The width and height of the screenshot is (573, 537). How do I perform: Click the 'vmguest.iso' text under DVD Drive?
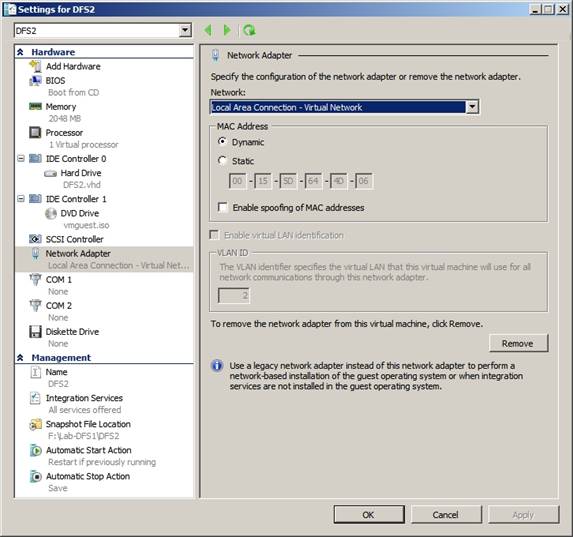86,225
